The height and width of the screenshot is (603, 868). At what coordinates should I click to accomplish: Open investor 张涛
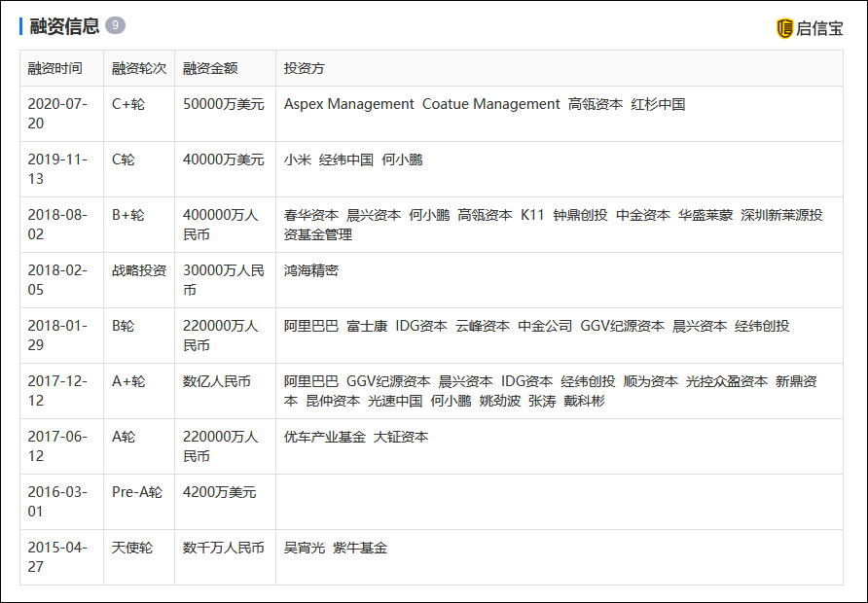pyautogui.click(x=542, y=401)
